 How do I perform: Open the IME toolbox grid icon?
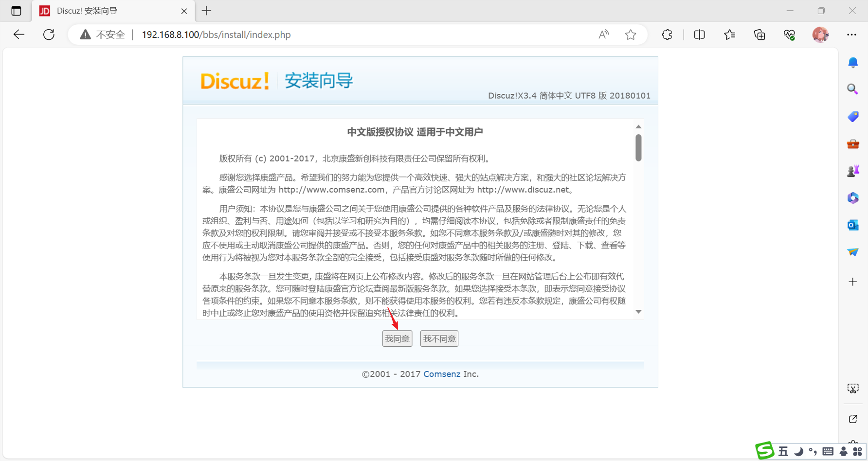(x=857, y=452)
